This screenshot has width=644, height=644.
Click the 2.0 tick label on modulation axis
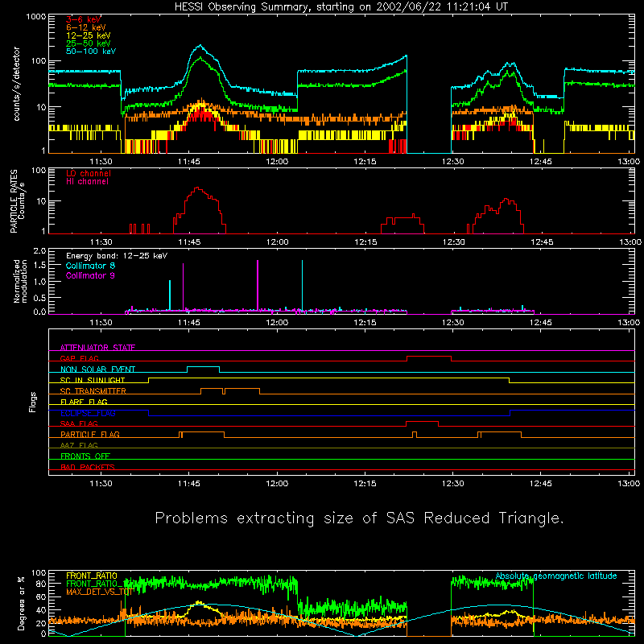coord(39,250)
